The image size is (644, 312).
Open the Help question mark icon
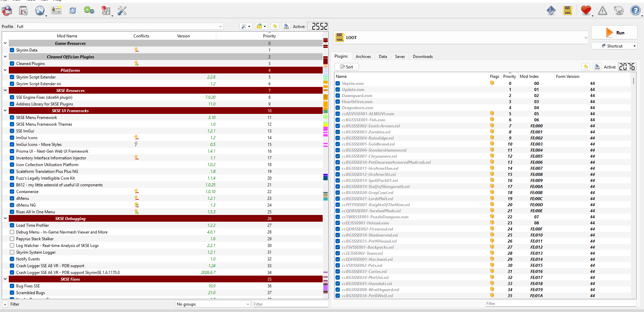click(x=636, y=11)
